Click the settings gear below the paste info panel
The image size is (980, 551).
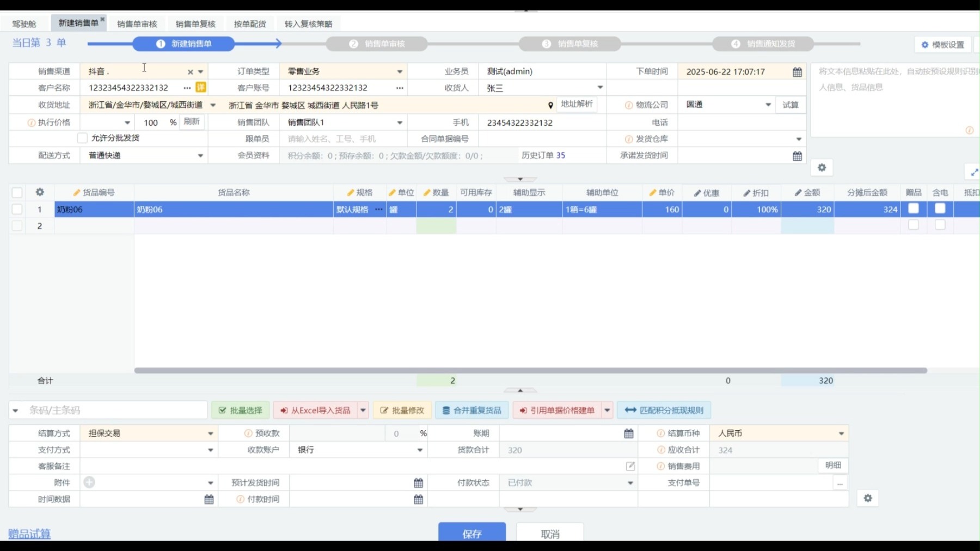[x=822, y=168]
